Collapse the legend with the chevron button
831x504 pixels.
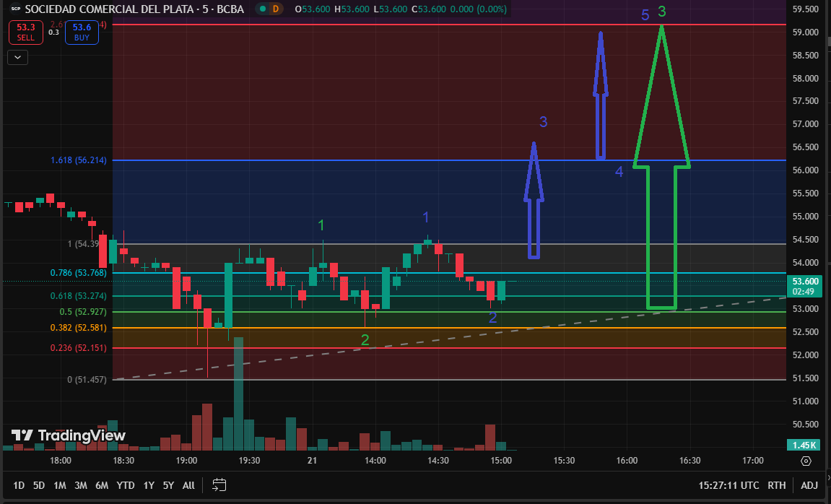click(x=17, y=57)
